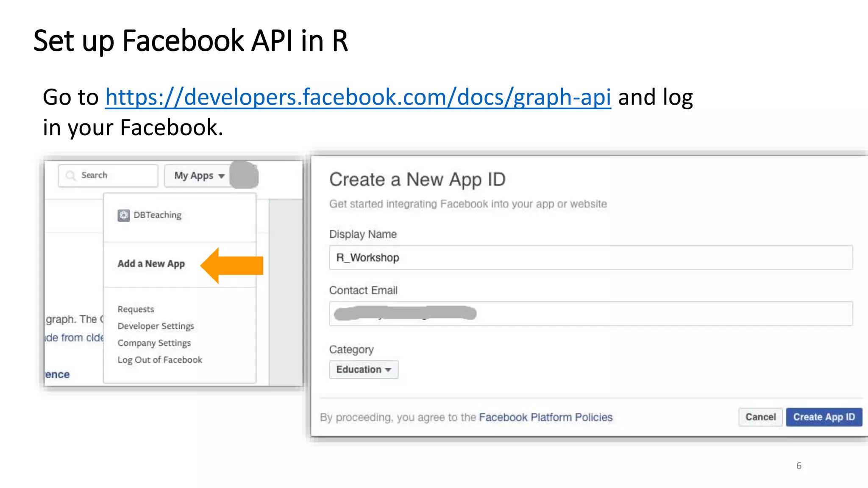The width and height of the screenshot is (868, 488).
Task: Click the Display Name field containing R_Workshop
Action: (591, 258)
